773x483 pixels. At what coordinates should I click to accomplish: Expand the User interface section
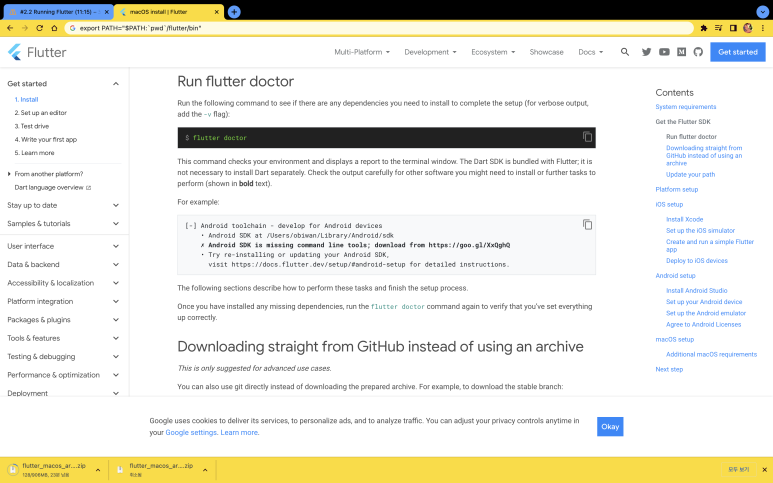[64, 246]
